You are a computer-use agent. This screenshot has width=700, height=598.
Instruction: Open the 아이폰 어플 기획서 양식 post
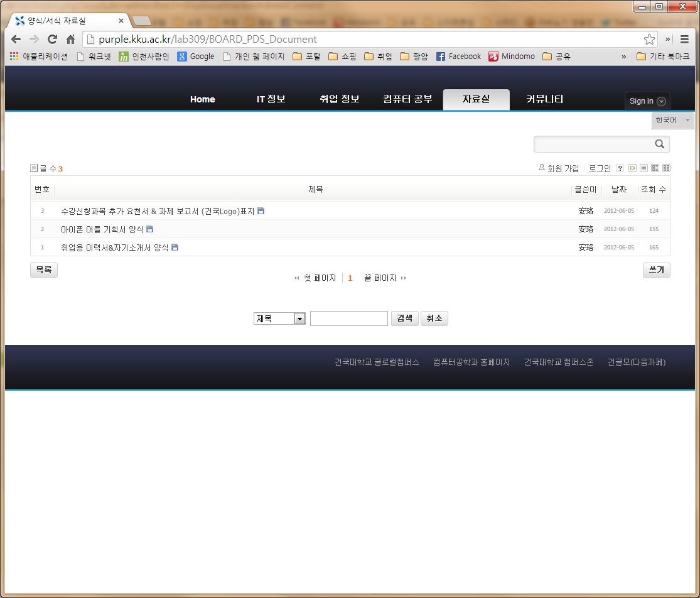coord(102,229)
